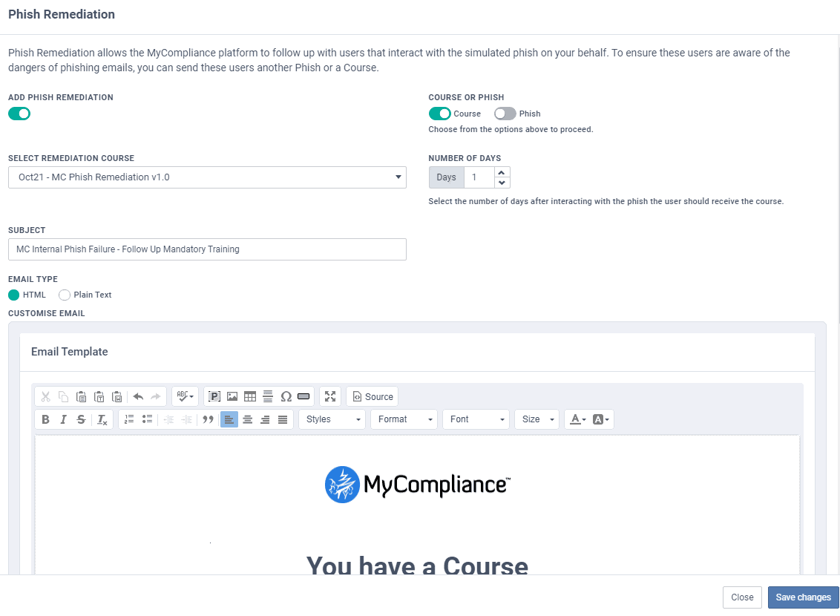Open the text color picker

[577, 419]
